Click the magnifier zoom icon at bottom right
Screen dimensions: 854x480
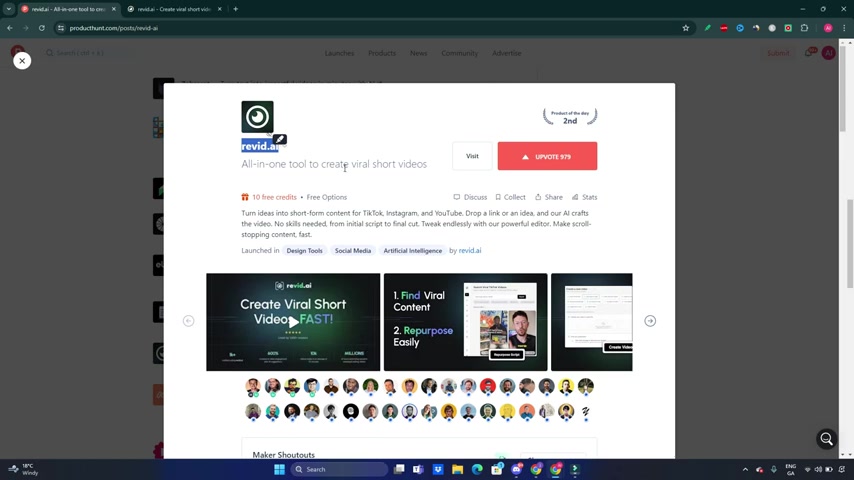pyautogui.click(x=826, y=439)
